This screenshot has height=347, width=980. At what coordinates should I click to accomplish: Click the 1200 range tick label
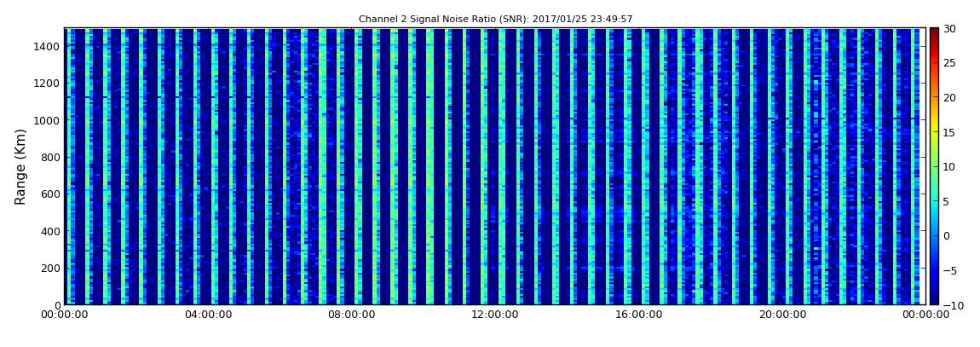click(48, 84)
